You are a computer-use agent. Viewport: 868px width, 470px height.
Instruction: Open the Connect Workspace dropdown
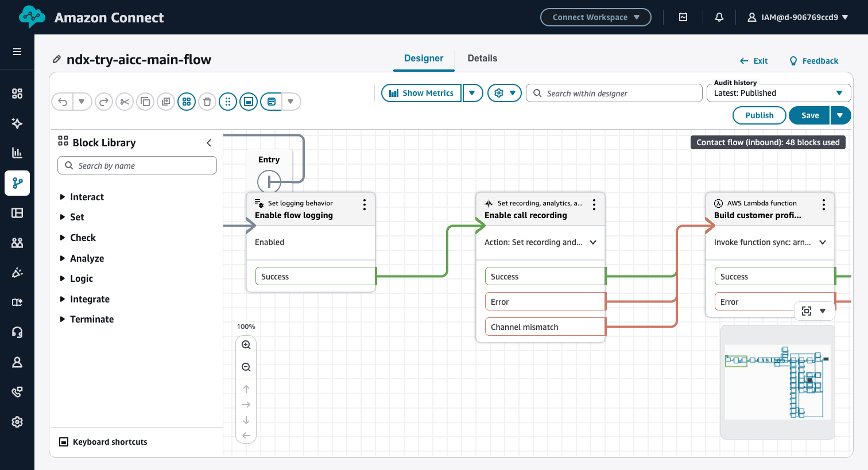click(596, 17)
